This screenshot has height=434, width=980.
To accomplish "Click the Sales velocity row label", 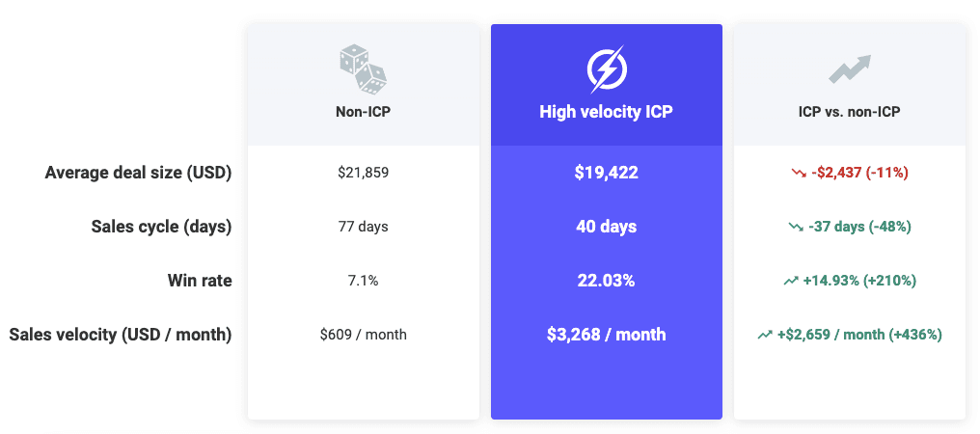I will (121, 335).
